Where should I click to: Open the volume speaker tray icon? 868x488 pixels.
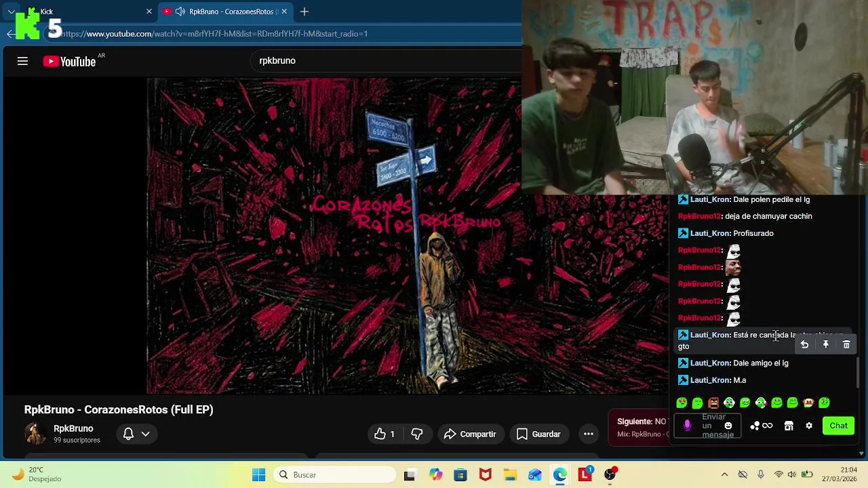pos(792,474)
